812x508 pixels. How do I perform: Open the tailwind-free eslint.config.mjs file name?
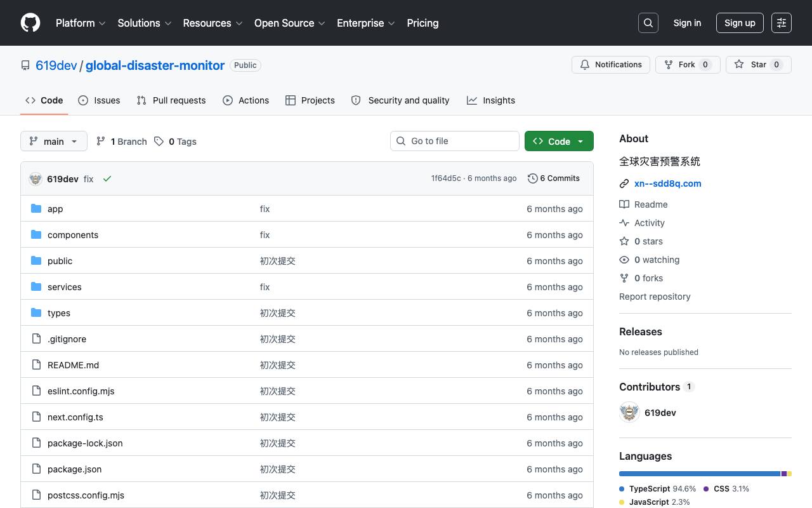tap(81, 391)
